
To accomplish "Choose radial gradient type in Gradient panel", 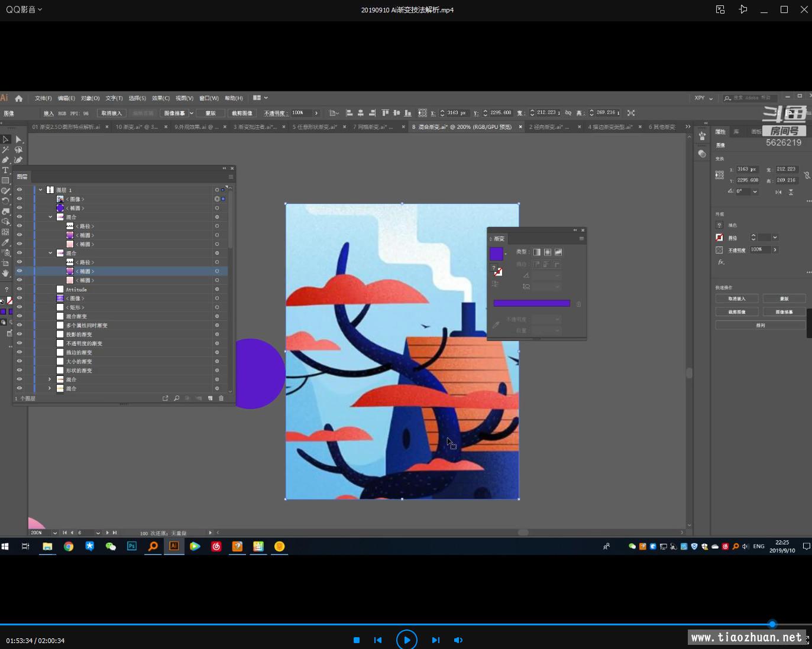I will (x=548, y=252).
